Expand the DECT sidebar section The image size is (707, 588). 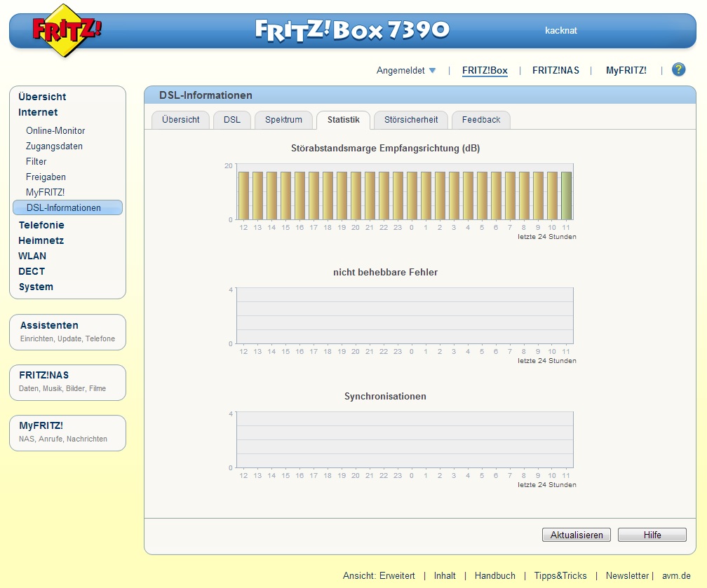(32, 271)
